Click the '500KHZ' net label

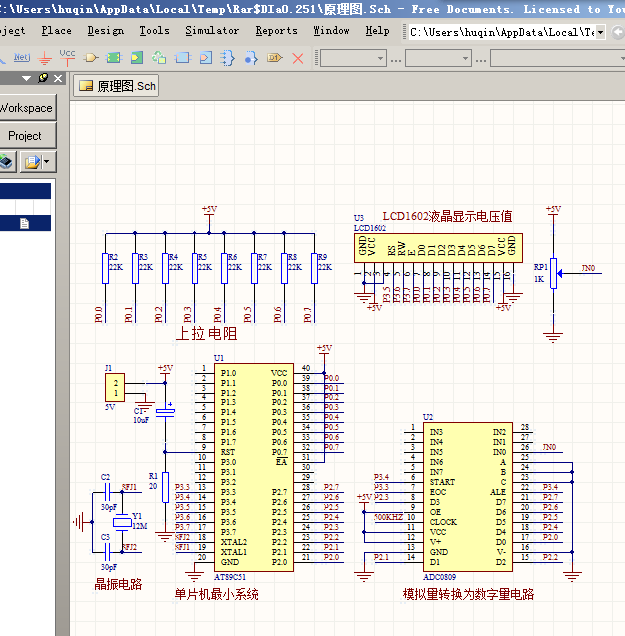[x=389, y=517]
